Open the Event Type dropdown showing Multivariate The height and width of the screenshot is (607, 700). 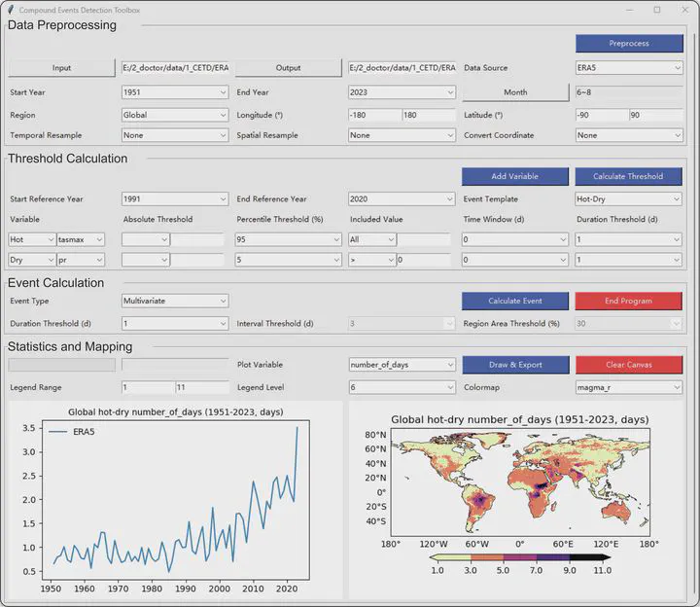tap(174, 301)
